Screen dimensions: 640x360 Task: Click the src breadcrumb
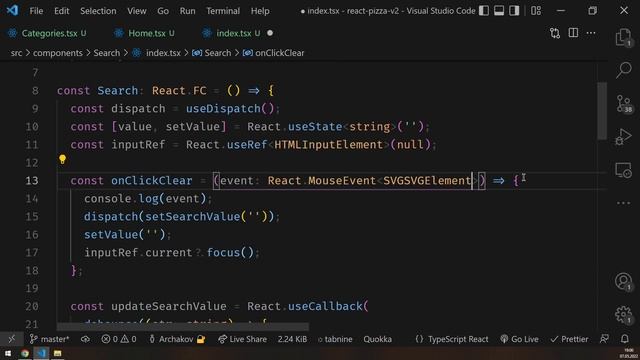[16, 53]
